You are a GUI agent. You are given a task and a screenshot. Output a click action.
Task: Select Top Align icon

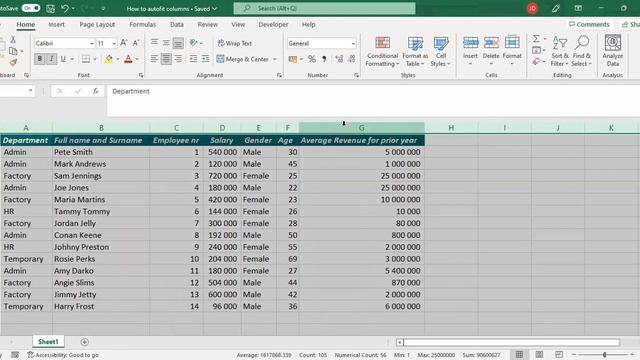pos(154,43)
